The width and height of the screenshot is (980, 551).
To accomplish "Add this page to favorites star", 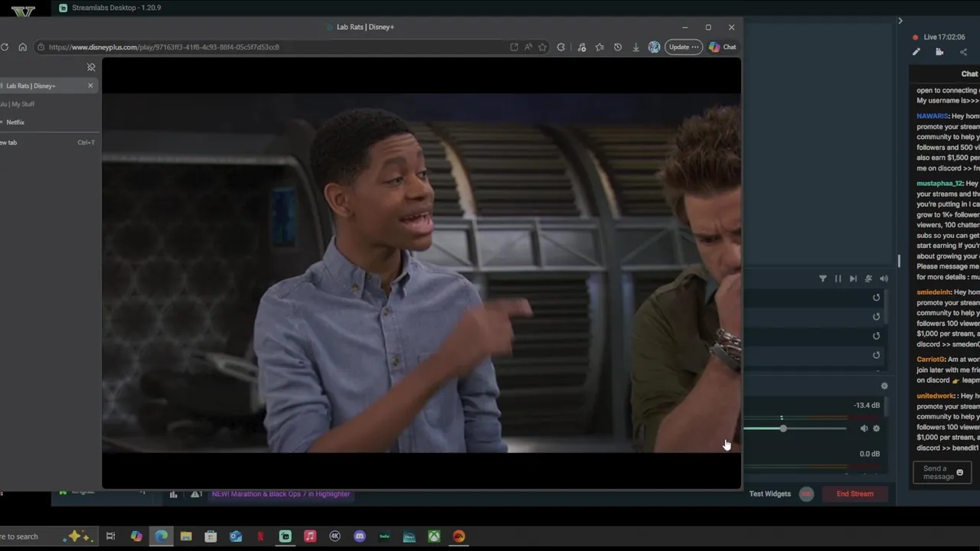I will coord(542,47).
